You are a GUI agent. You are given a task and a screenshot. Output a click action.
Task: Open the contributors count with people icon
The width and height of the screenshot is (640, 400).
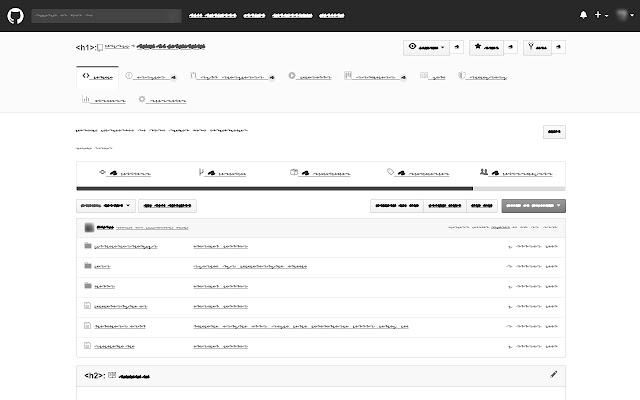515,173
